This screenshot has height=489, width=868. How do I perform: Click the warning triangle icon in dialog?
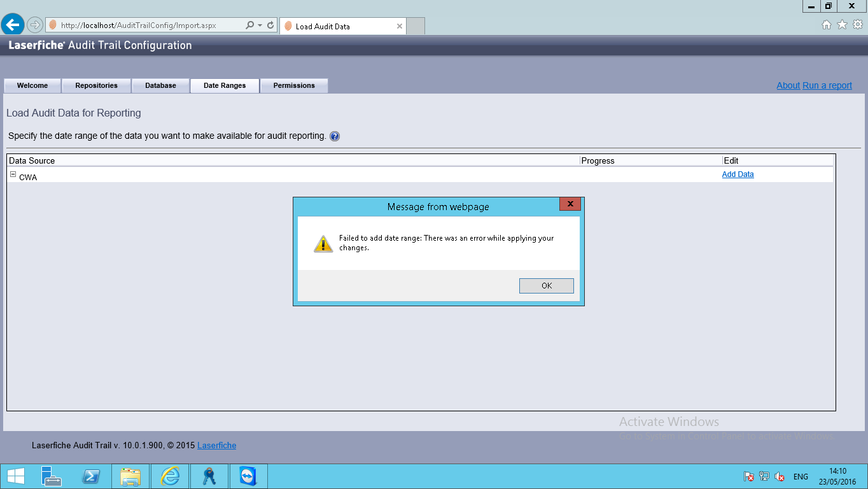pyautogui.click(x=323, y=243)
